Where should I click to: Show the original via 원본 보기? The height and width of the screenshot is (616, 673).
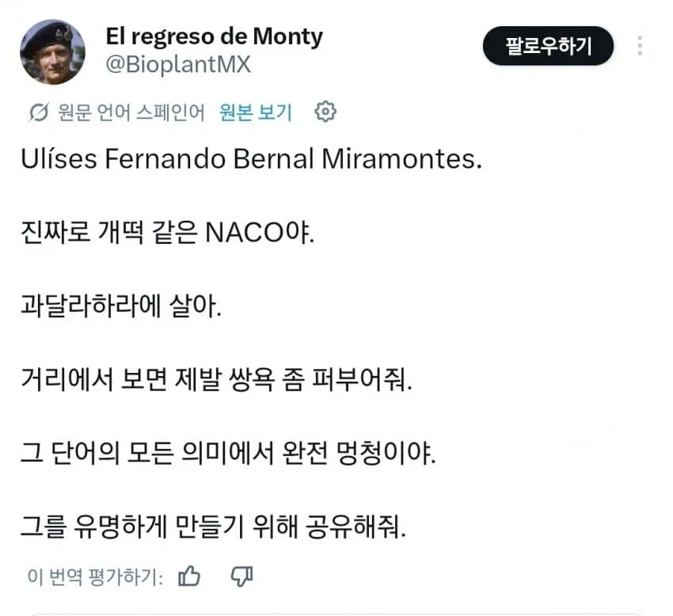point(256,112)
